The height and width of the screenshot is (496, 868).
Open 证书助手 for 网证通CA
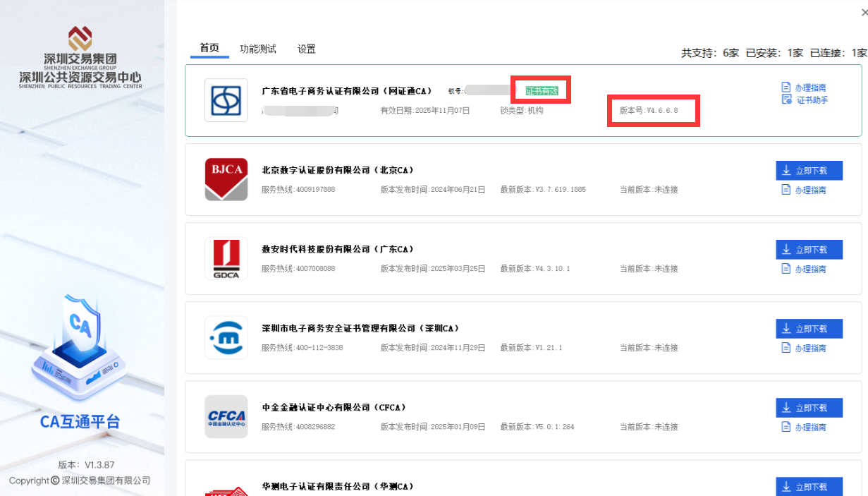click(805, 100)
